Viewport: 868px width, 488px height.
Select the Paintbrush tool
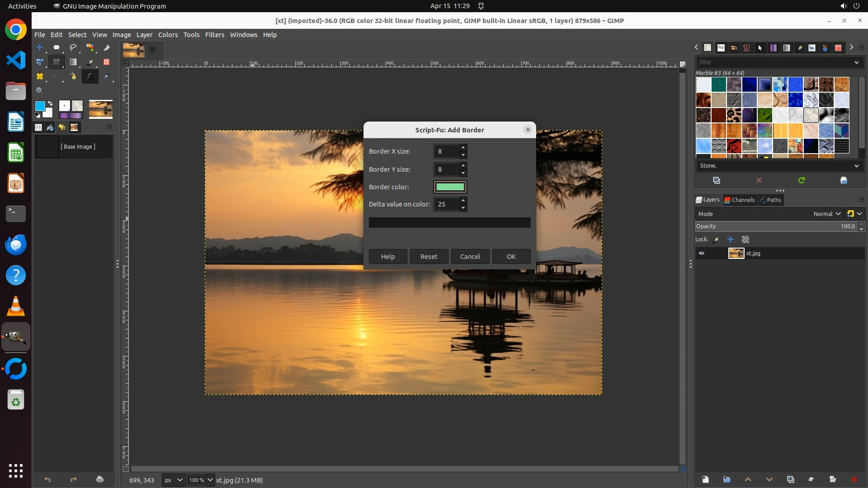point(90,62)
